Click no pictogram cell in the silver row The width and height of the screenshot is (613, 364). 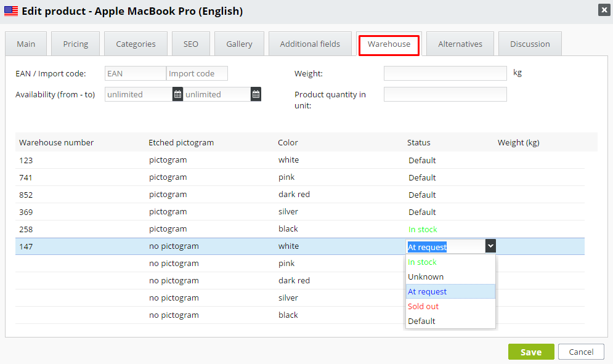point(174,297)
